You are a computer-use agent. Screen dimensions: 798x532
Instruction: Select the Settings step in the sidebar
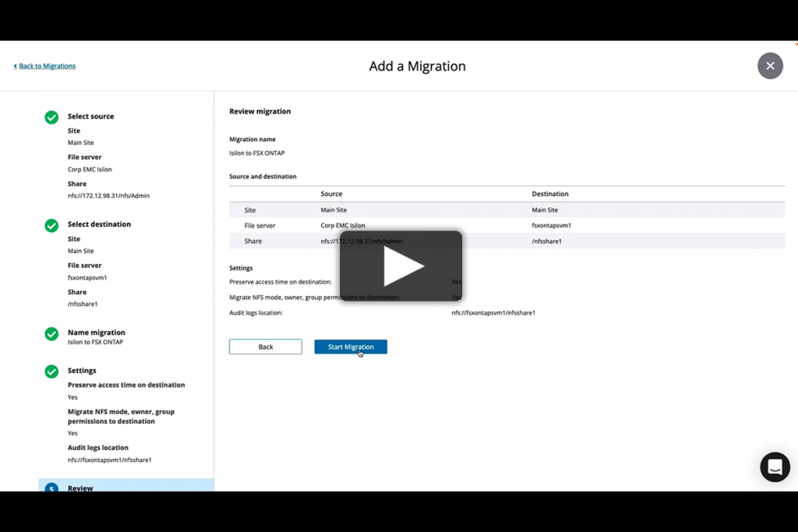coord(81,370)
